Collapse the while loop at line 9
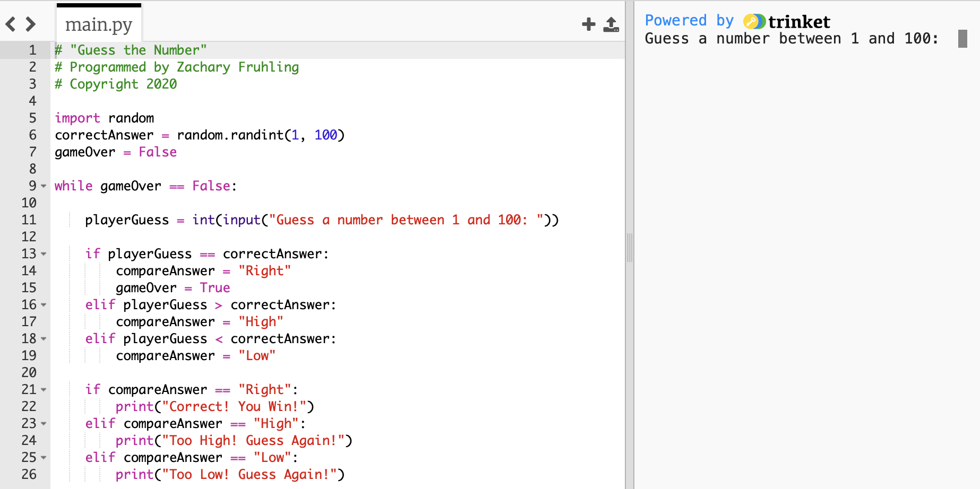Viewport: 980px width, 489px height. pyautogui.click(x=44, y=186)
